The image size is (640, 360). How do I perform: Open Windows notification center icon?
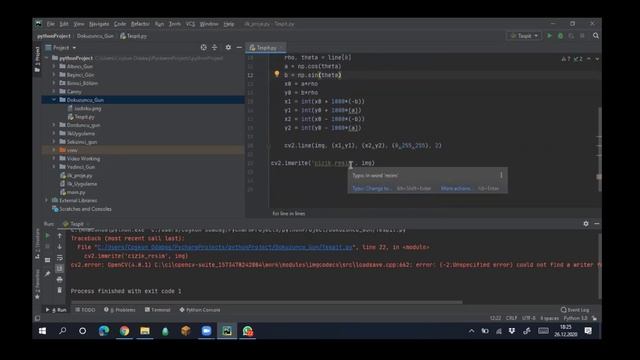point(588,331)
